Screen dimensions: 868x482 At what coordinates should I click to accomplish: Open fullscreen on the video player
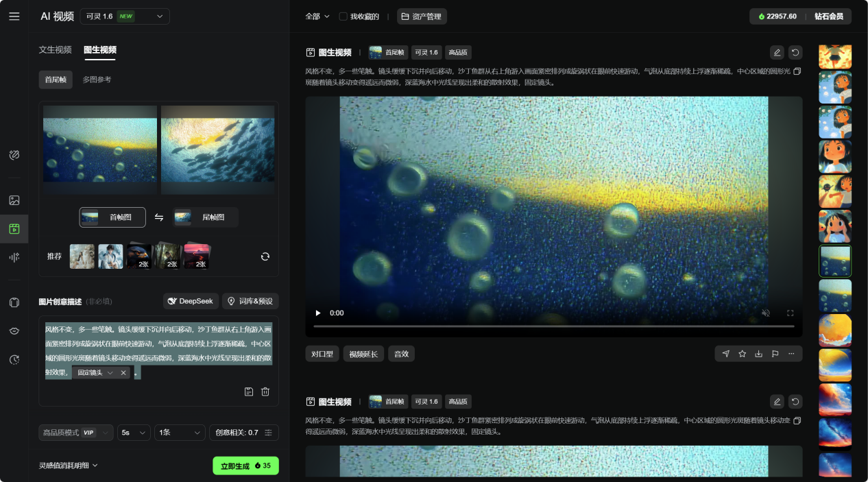[x=790, y=313]
